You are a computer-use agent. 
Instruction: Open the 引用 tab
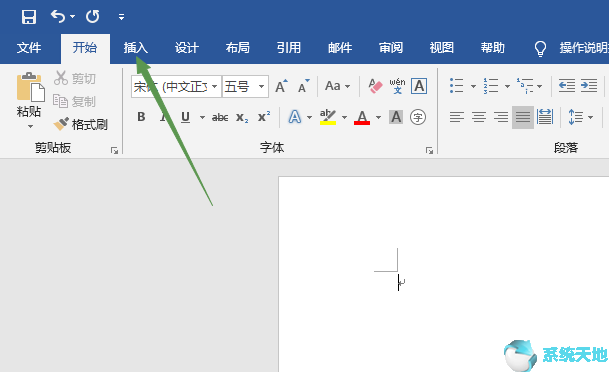(289, 48)
